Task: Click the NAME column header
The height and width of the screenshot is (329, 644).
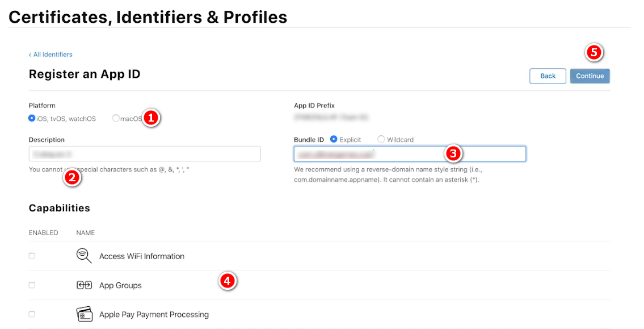Action: (85, 232)
